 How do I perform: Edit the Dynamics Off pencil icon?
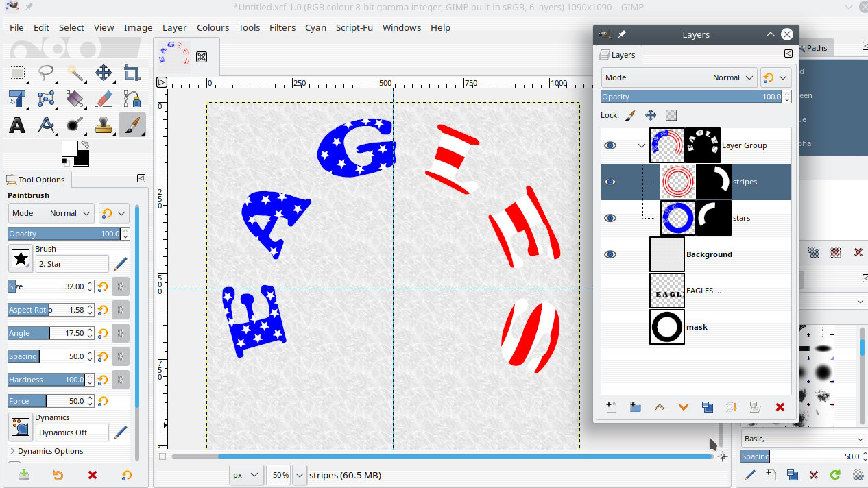(120, 432)
